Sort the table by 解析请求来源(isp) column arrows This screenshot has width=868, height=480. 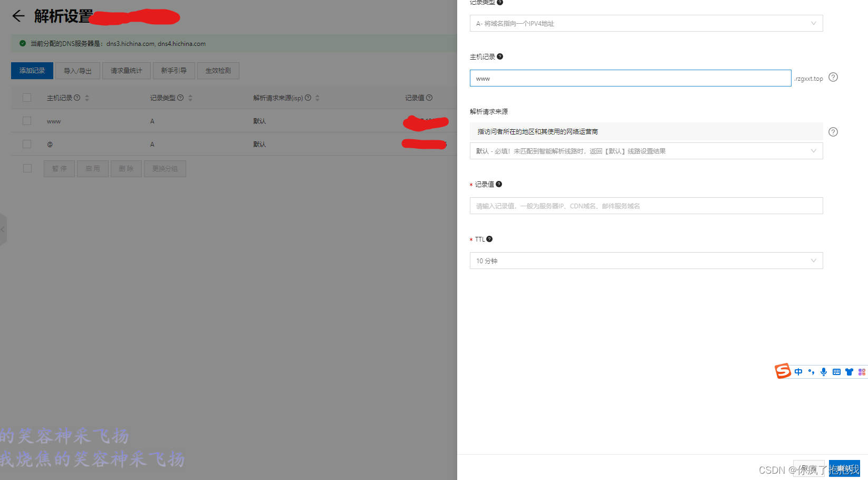click(x=317, y=98)
